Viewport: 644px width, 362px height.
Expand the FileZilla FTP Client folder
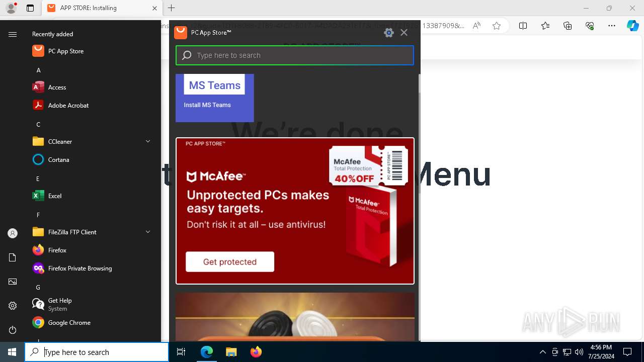(x=92, y=232)
